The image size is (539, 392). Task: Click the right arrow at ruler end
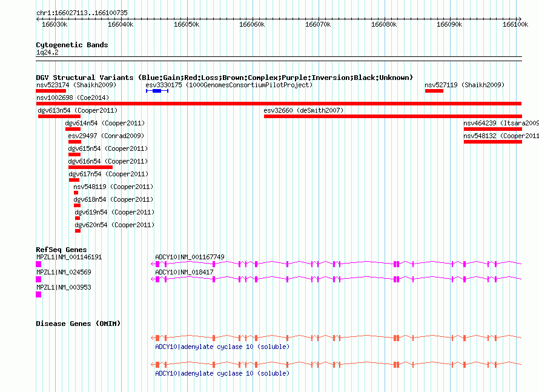point(520,19)
